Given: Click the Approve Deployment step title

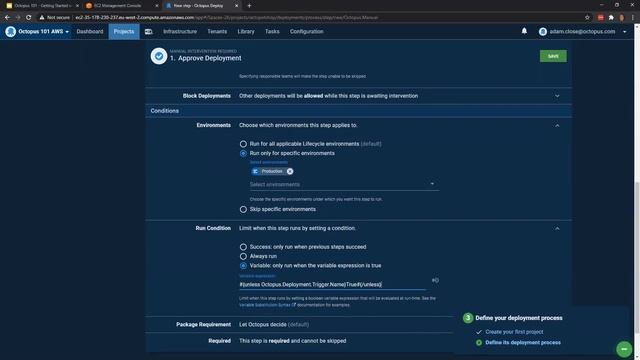Looking at the screenshot, I should coord(209,58).
